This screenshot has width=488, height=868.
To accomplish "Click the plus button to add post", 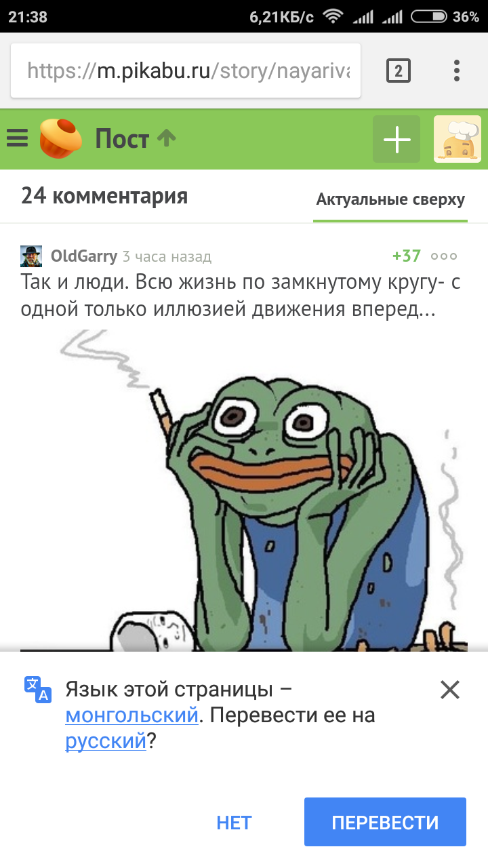I will [x=396, y=139].
